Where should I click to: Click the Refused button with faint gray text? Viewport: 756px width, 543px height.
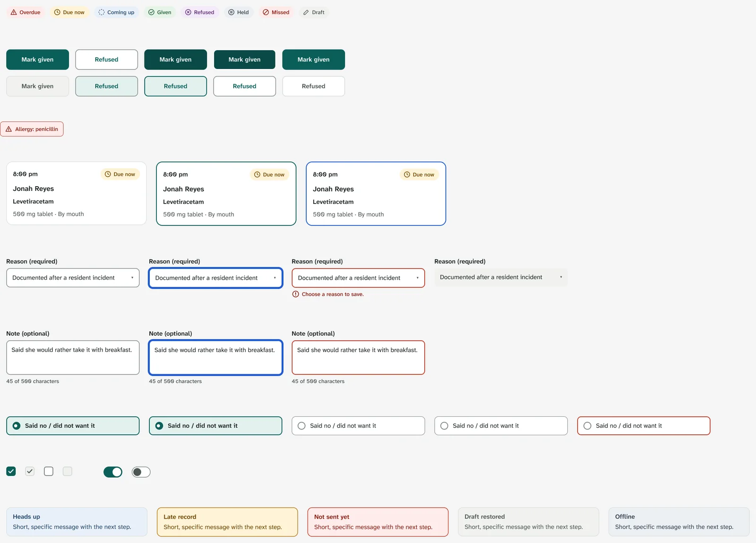pos(314,86)
